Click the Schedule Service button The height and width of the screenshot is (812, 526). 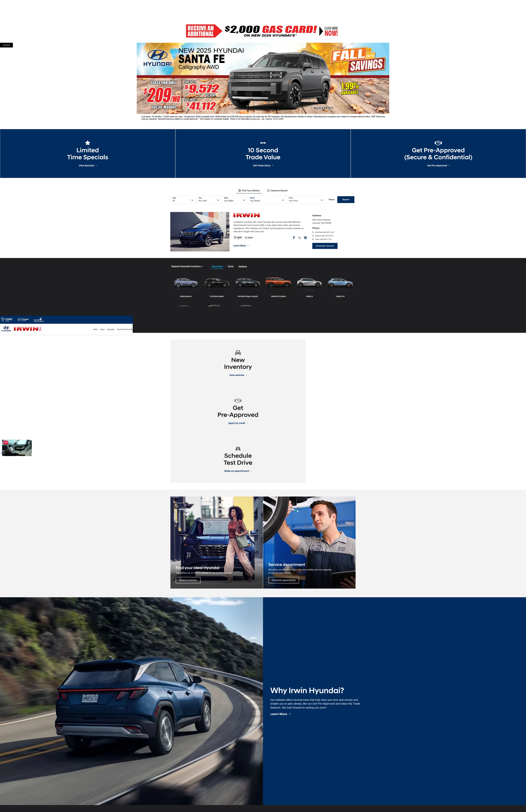(x=325, y=246)
